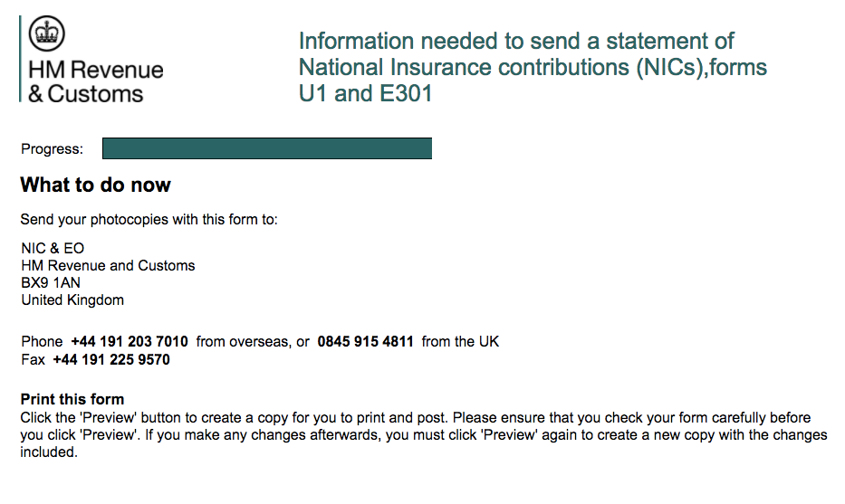Click the 'Phone' label
Viewport: 845px width, 504px height.
[42, 342]
